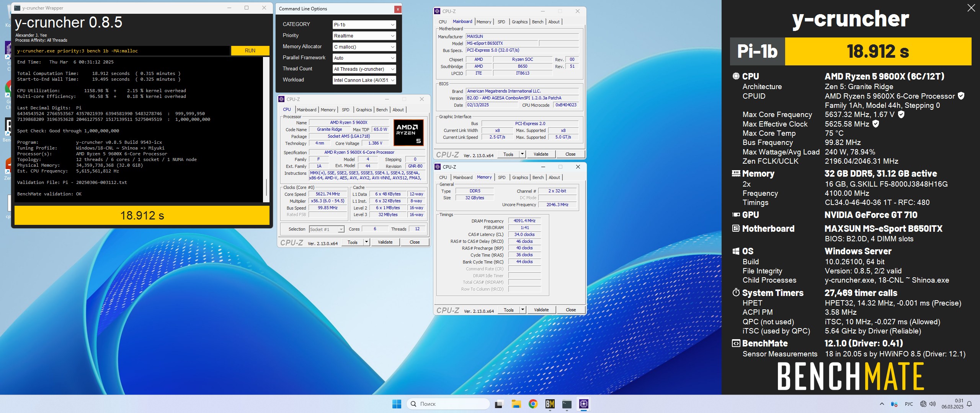The width and height of the screenshot is (980, 413).
Task: Select CPU tab in CPU-Z Mainboard window
Action: [x=443, y=22]
